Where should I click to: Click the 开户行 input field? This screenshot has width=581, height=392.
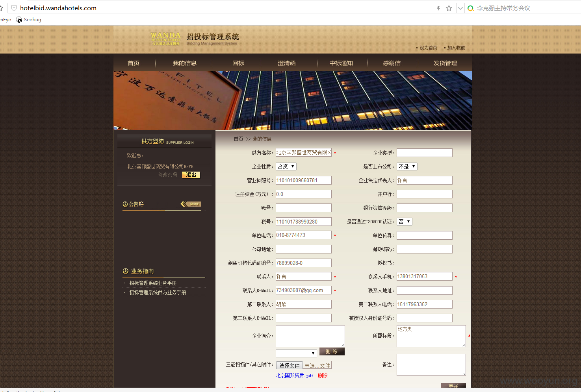[x=425, y=194]
